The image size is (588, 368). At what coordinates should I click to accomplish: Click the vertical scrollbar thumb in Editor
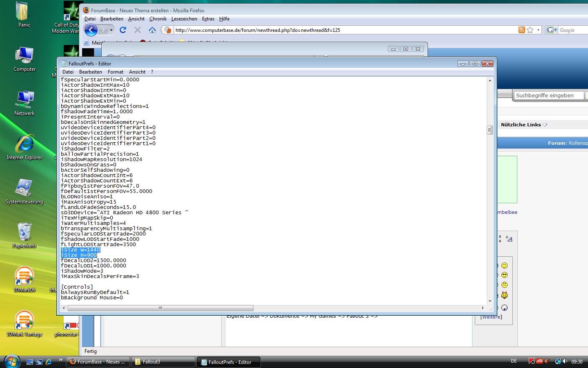point(490,130)
